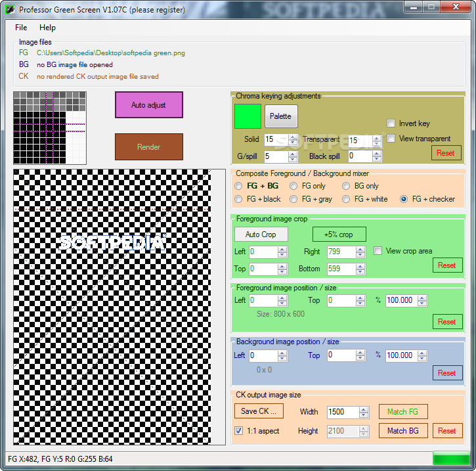Click the Auto adjust button
The width and height of the screenshot is (476, 471).
click(x=149, y=104)
